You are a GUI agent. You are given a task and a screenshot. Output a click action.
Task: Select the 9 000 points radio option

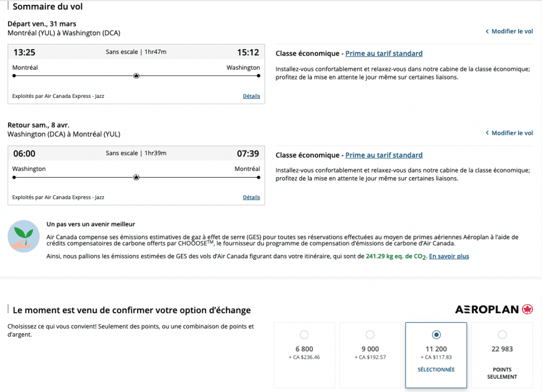coord(370,334)
